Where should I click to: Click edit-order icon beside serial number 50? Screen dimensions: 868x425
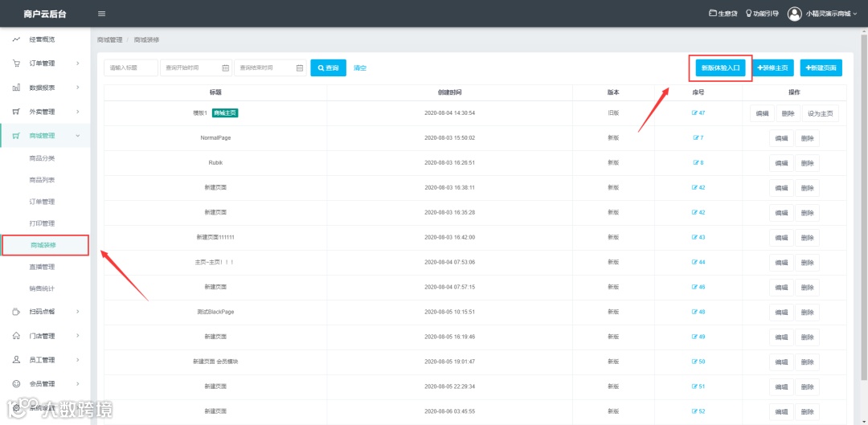point(694,362)
